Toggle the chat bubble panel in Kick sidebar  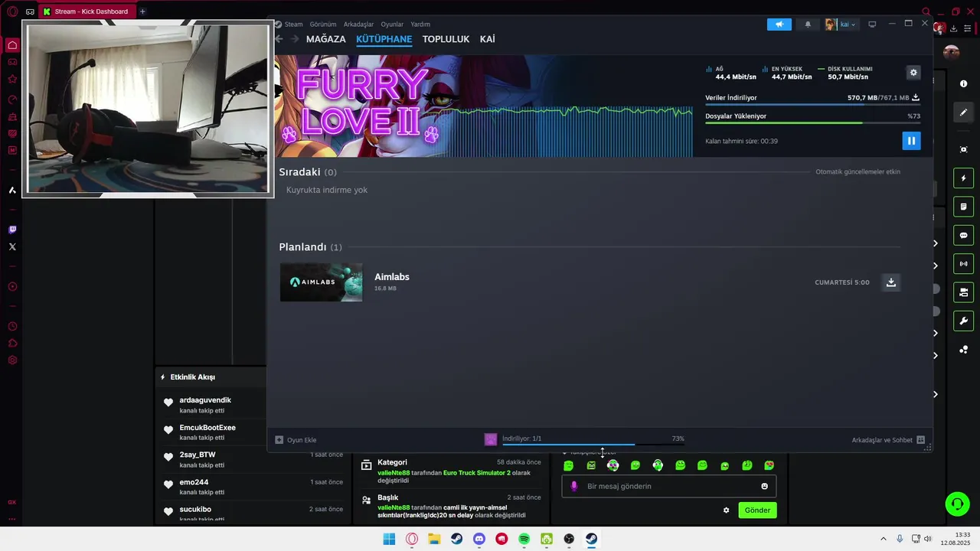964,236
